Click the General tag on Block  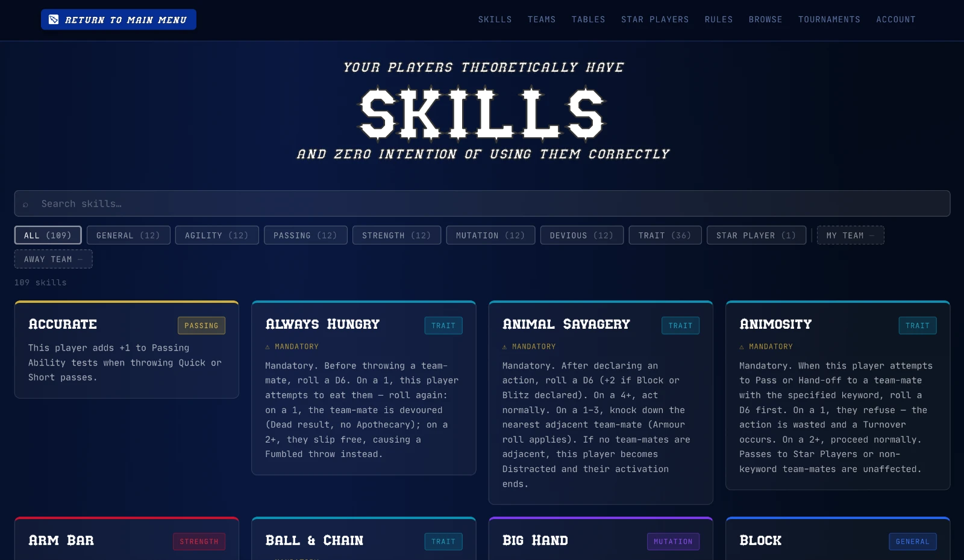coord(912,541)
